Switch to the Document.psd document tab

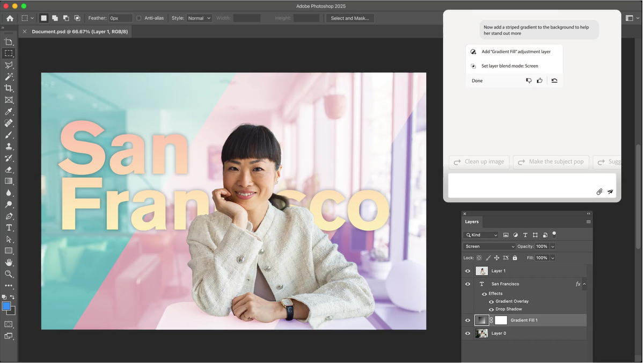click(79, 31)
